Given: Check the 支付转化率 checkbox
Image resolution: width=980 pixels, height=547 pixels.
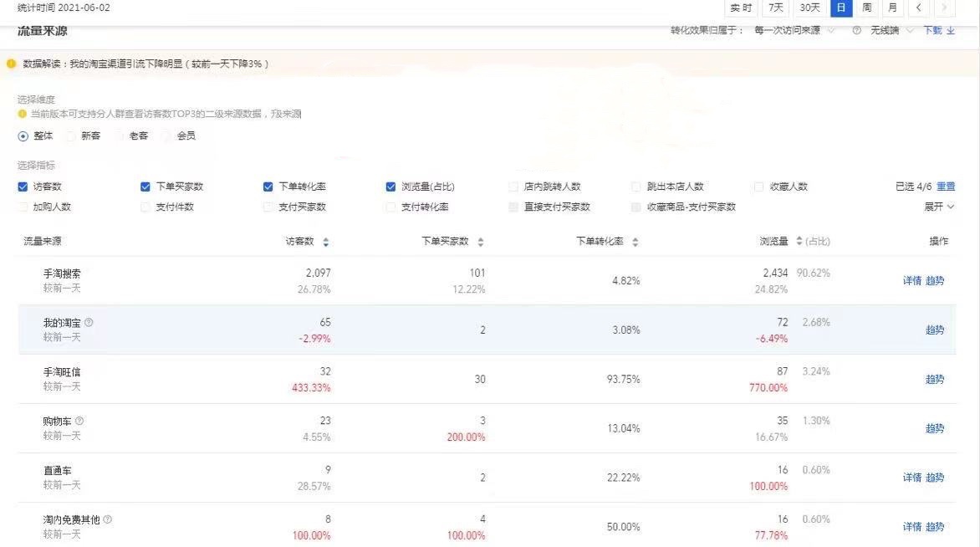Looking at the screenshot, I should click(x=390, y=207).
